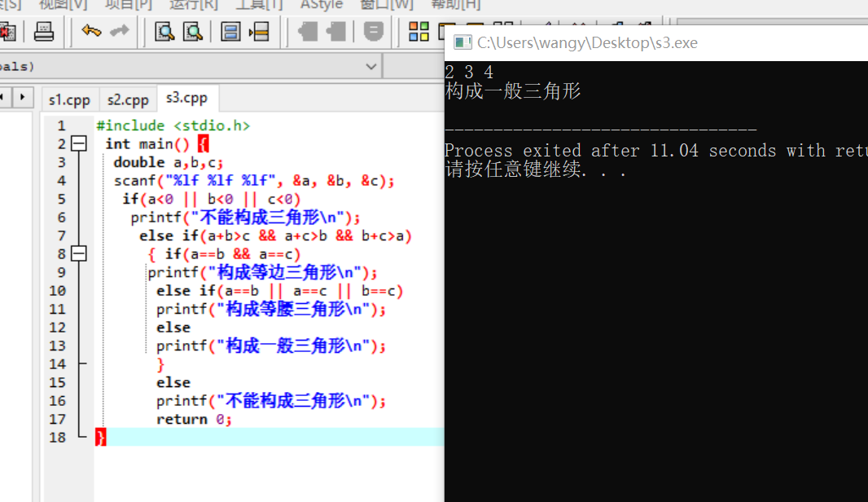Click the "return 0;" statement
The height and width of the screenshot is (502, 868).
click(x=194, y=420)
